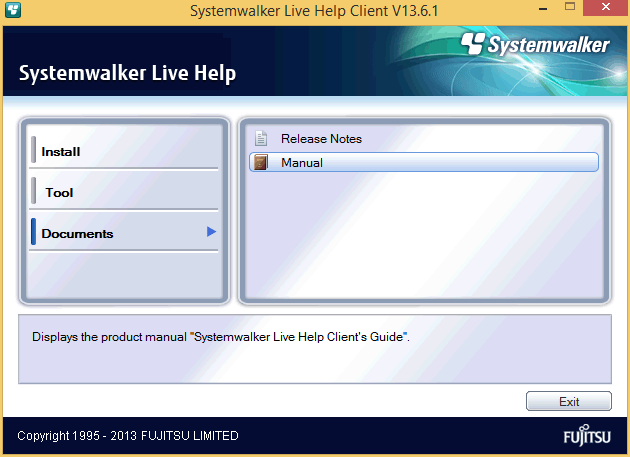Click the application icon in the title bar

click(x=13, y=9)
